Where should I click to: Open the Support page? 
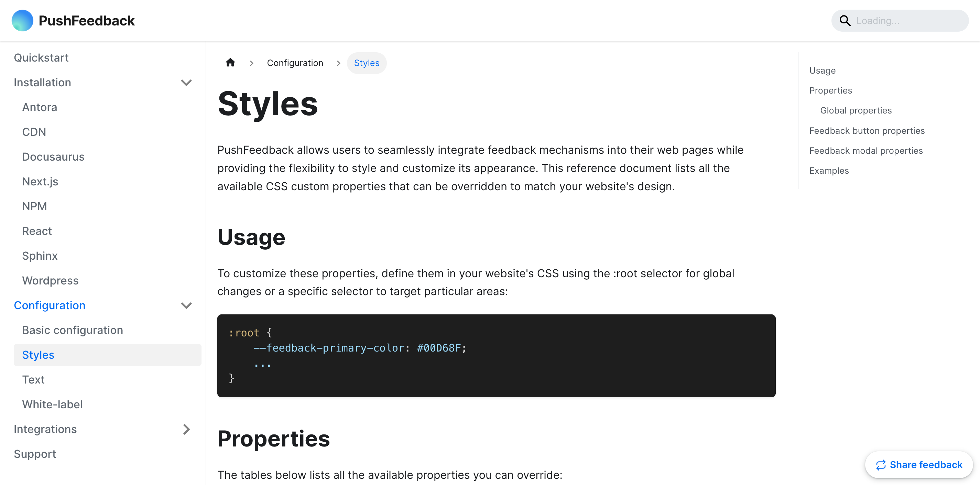(x=35, y=454)
